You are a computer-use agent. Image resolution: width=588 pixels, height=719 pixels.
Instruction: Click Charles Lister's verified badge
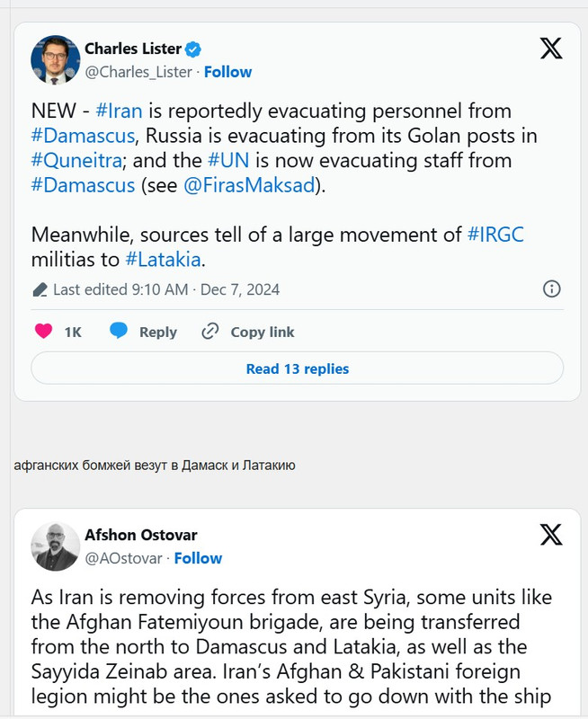coord(193,49)
